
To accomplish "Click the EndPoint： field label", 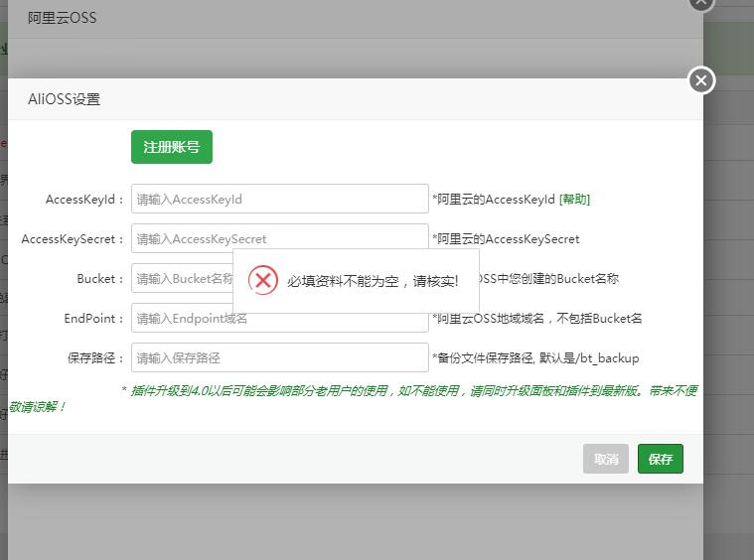I will [x=94, y=318].
